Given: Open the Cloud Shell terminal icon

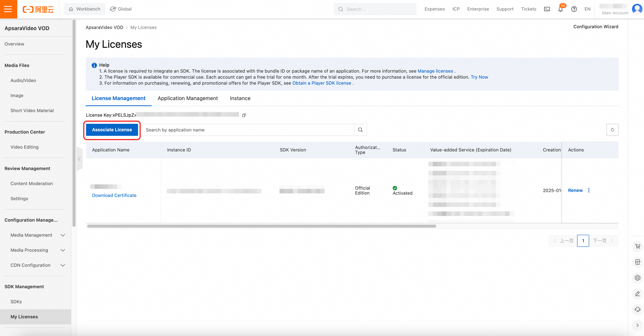Looking at the screenshot, I should click(x=547, y=9).
